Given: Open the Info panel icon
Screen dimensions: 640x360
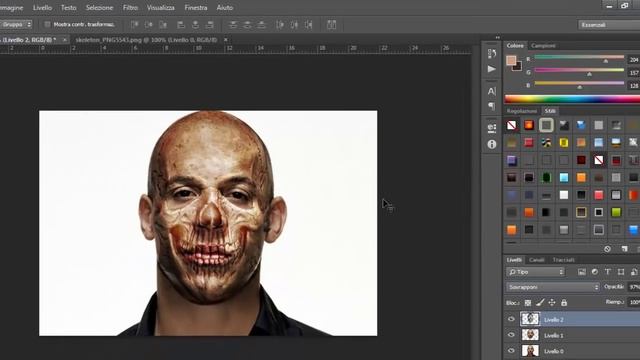Looking at the screenshot, I should 492,144.
